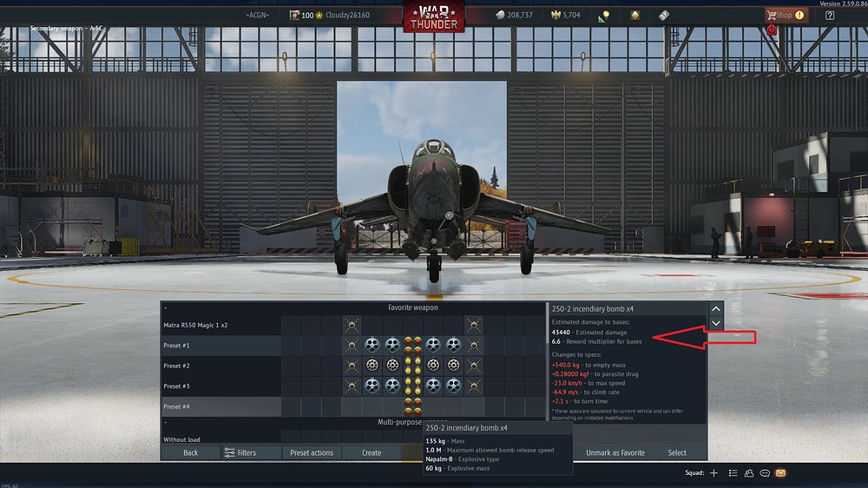Image resolution: width=868 pixels, height=488 pixels.
Task: Open the ticket items icon in top bar
Action: (664, 16)
